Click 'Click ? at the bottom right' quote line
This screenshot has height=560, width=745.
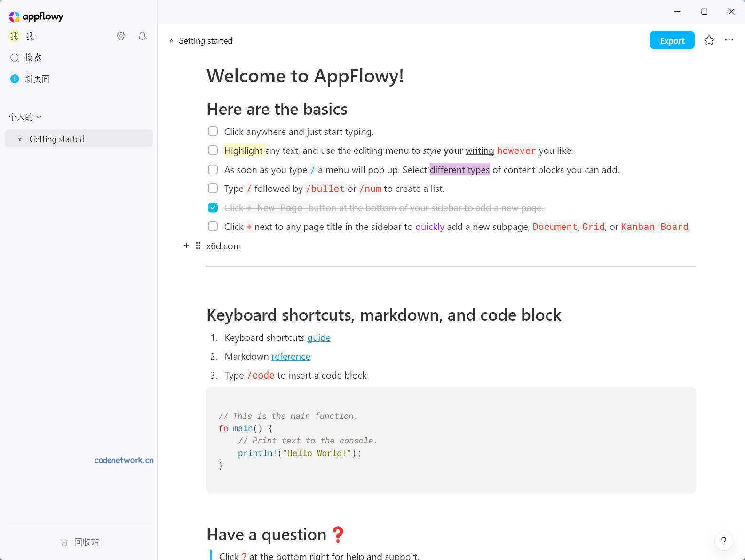coord(319,556)
